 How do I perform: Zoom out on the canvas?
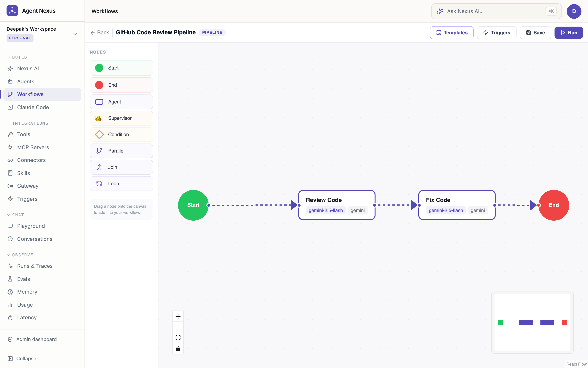click(178, 327)
